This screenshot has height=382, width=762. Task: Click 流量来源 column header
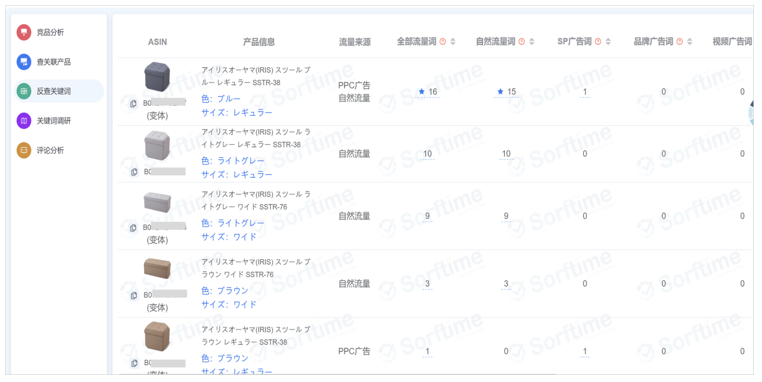(x=355, y=42)
